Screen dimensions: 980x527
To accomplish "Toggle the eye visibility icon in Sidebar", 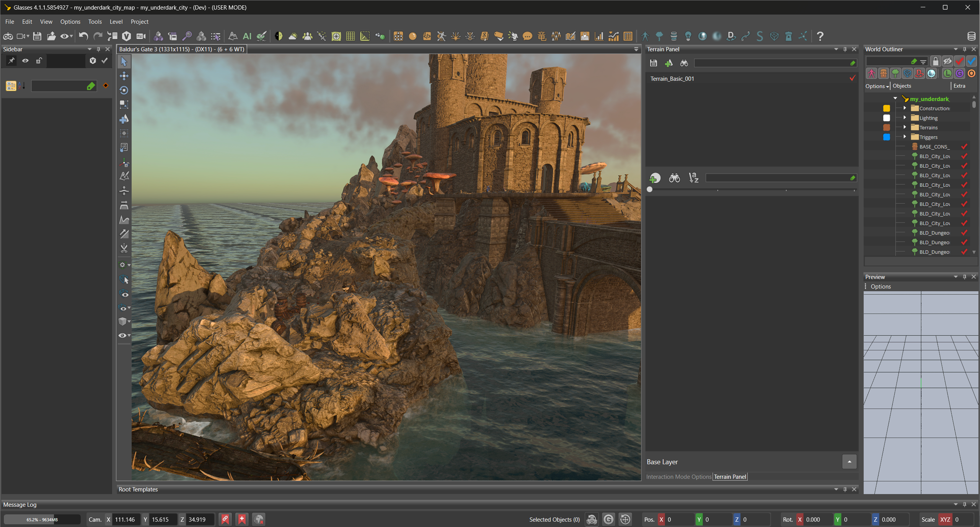I will [25, 61].
